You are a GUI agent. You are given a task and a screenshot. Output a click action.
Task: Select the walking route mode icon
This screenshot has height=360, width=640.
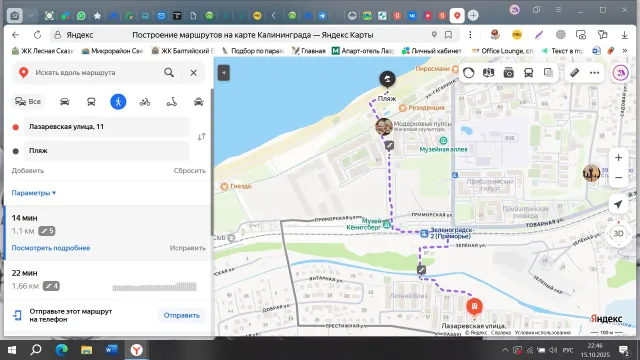click(118, 102)
